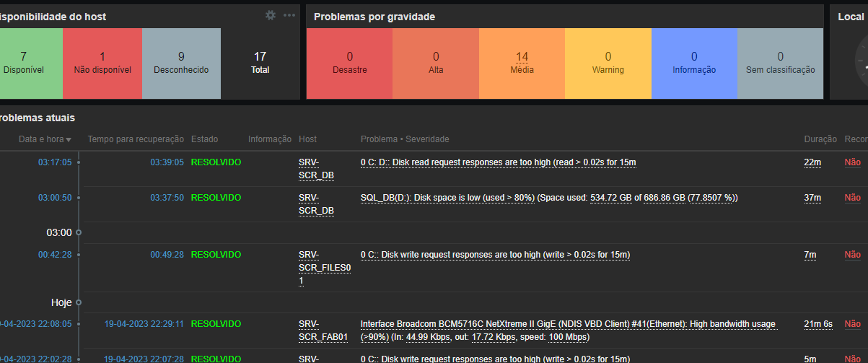Open host SRV-SCR_FILES01 menu
Viewport: 868px width, 363px height.
tap(324, 267)
